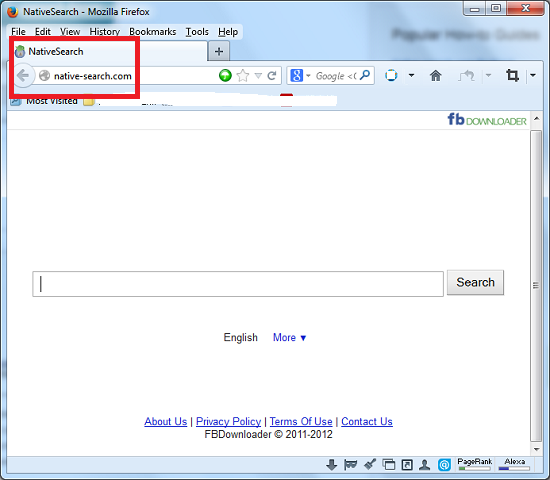Click the vertical scrollbar thumb
Image resolution: width=550 pixels, height=480 pixels.
[536, 286]
